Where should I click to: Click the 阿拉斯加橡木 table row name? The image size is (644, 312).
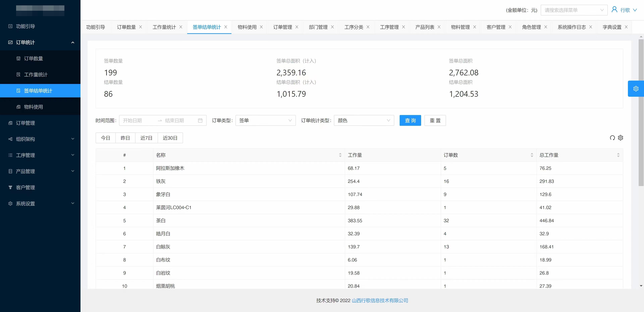tap(170, 168)
